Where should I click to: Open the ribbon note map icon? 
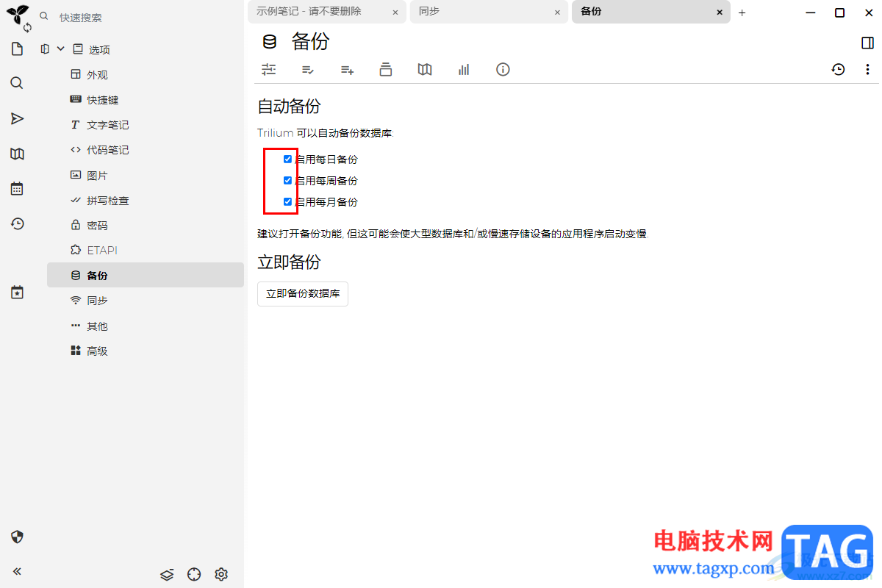pyautogui.click(x=425, y=69)
